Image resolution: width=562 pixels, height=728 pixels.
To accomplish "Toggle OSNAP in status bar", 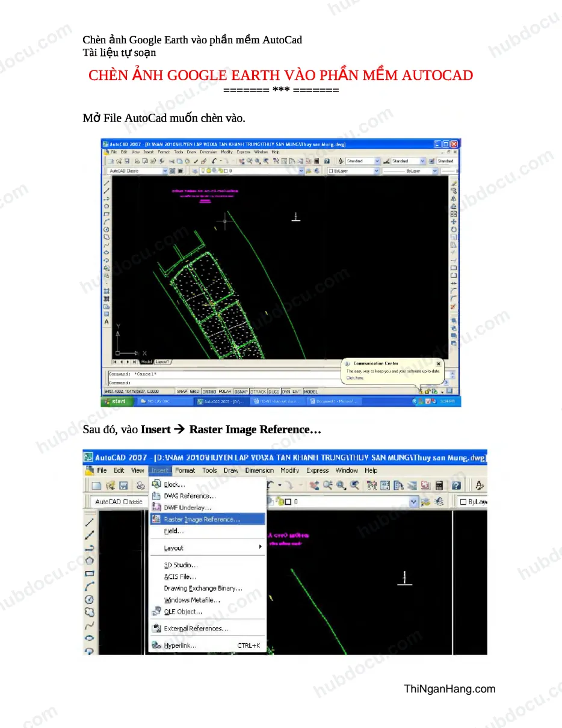I will coord(241,392).
